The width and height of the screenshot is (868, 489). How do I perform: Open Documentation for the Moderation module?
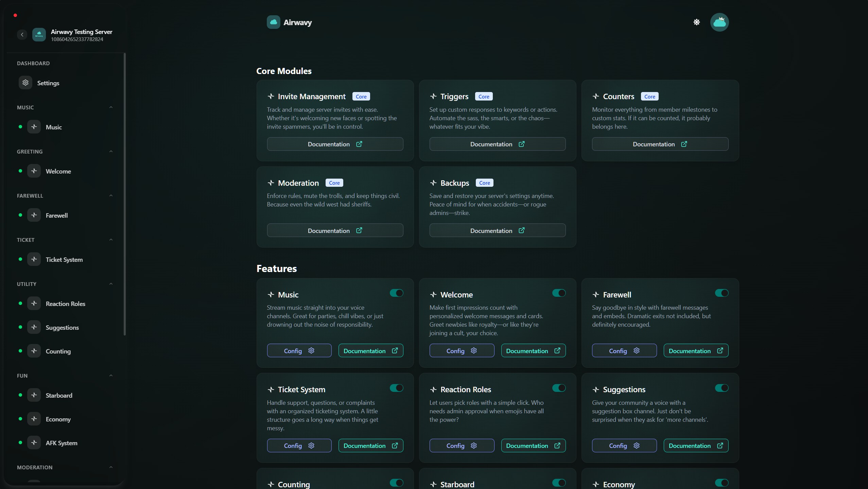point(335,230)
